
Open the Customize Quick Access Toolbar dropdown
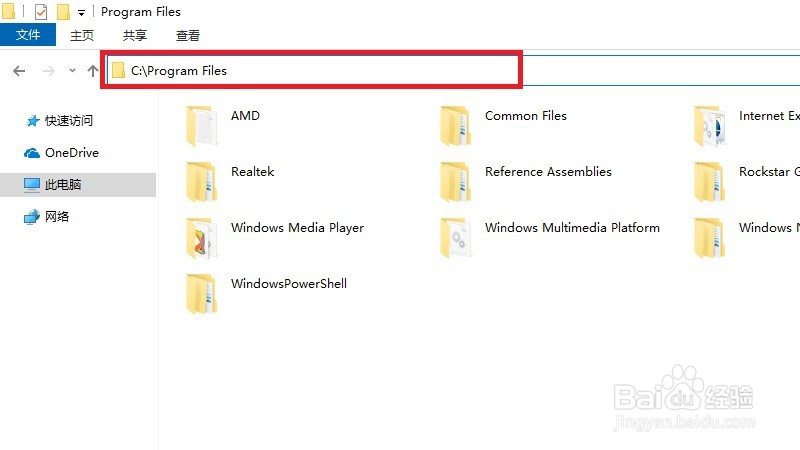[81, 13]
